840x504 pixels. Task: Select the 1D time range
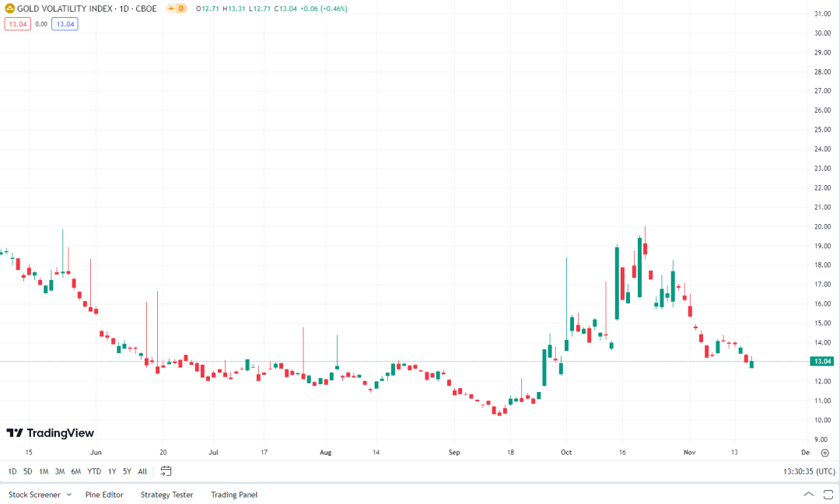12,471
